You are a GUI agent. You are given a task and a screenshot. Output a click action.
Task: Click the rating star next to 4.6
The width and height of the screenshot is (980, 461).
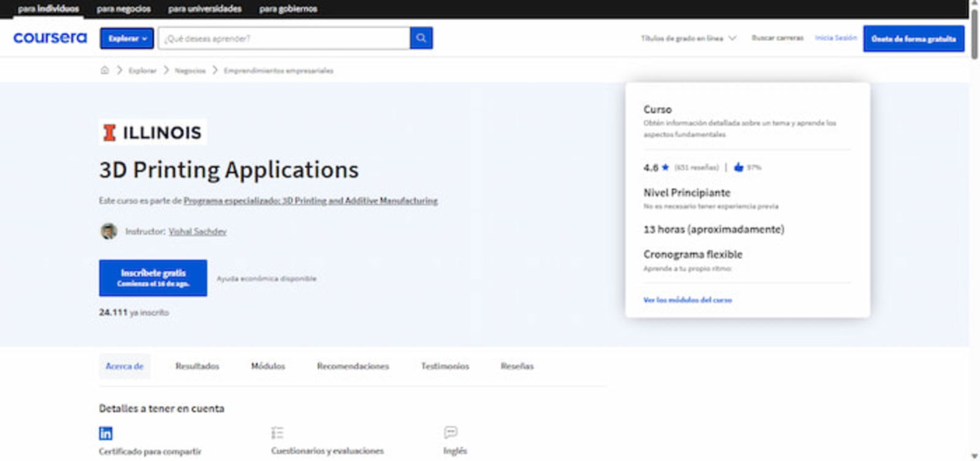666,167
